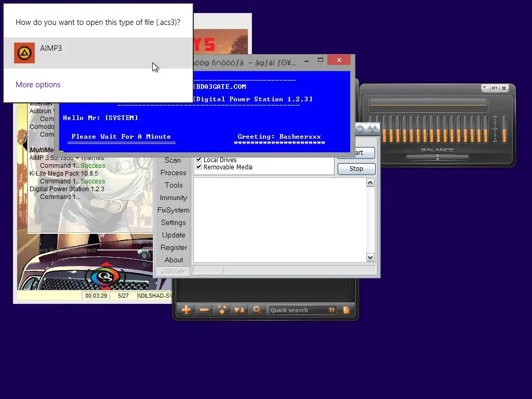Click 'Please Wait For A Minute' console text
Image resolution: width=532 pixels, height=399 pixels.
coord(121,137)
